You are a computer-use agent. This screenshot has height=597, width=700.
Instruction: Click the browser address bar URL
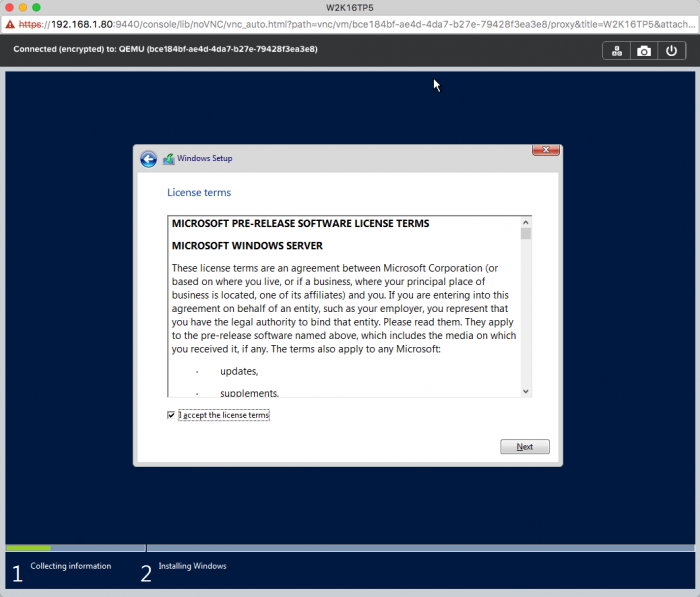(x=356, y=25)
